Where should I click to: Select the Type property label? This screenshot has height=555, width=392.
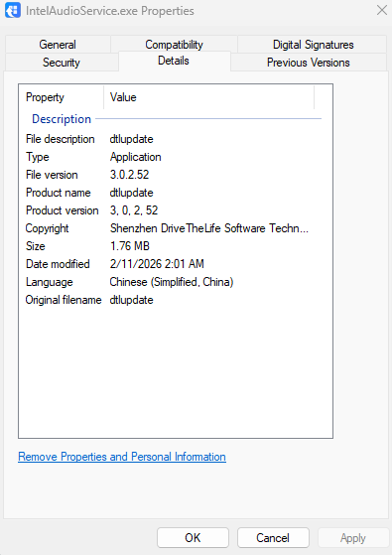point(38,157)
